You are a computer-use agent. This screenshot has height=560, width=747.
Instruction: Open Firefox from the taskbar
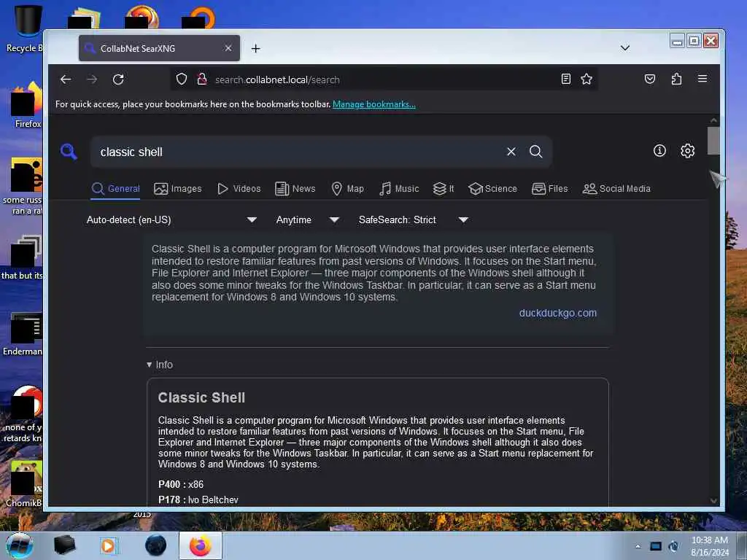(201, 545)
